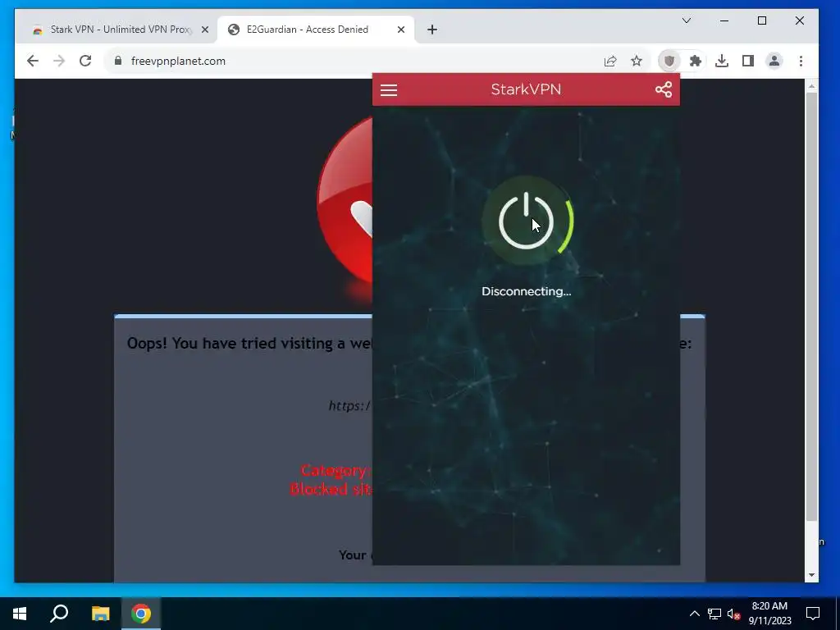Maximize the Chrome window

click(762, 21)
